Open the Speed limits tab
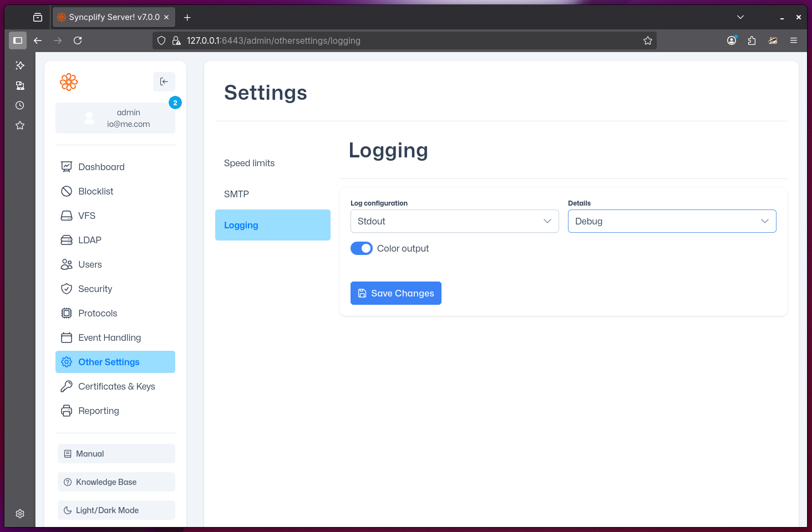The image size is (812, 532). (249, 163)
